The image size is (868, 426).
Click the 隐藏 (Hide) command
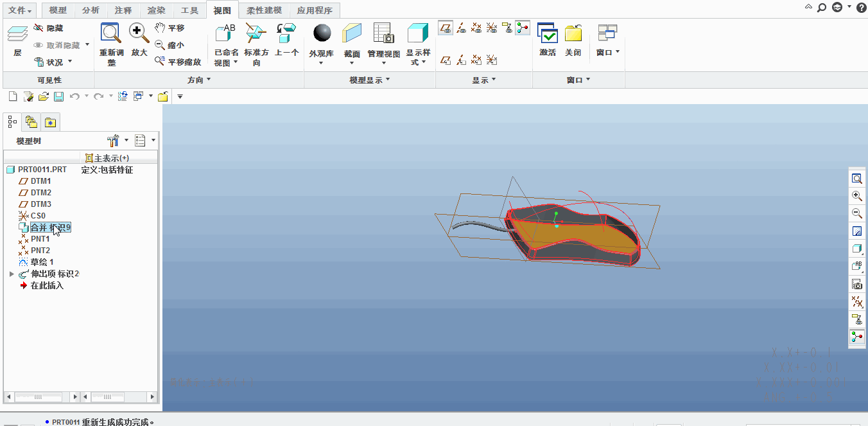[x=48, y=28]
